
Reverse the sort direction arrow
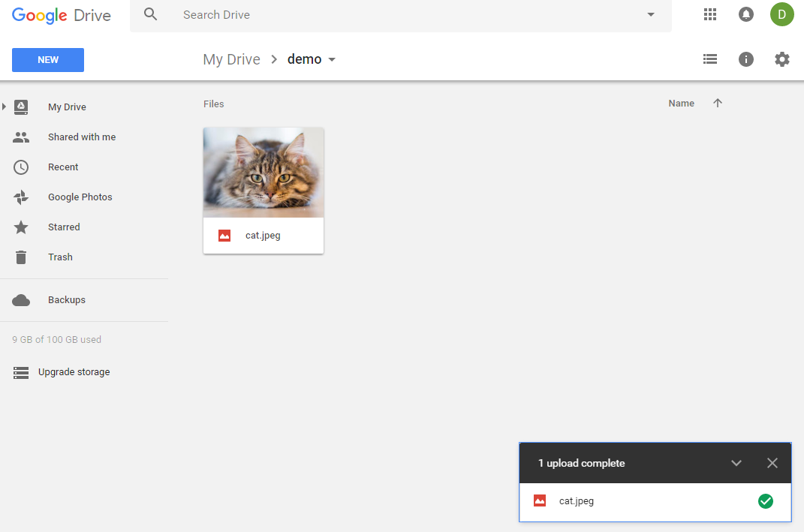[x=718, y=103]
